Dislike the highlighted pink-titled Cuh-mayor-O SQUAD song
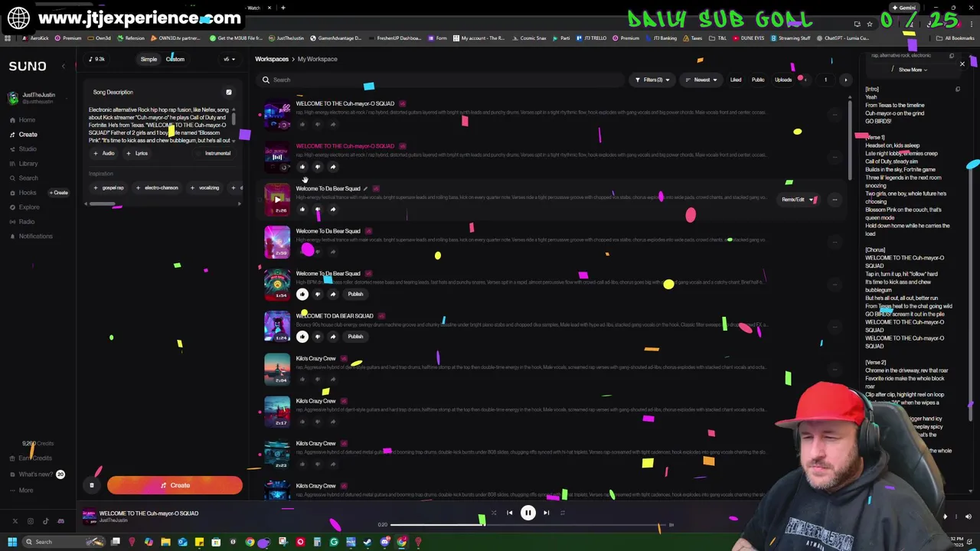This screenshot has height=551, width=980. click(x=317, y=167)
